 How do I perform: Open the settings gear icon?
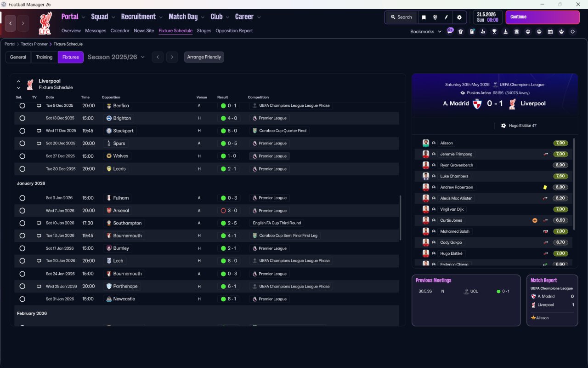coord(459,17)
